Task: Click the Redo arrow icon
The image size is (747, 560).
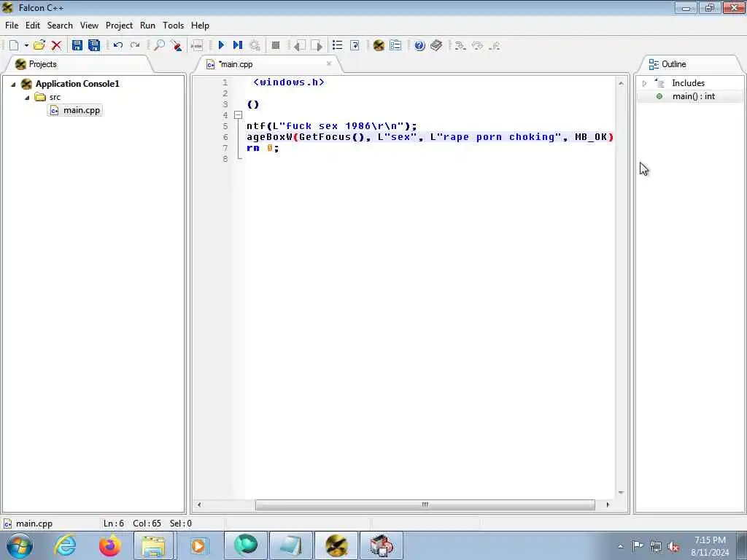Action: coord(135,45)
